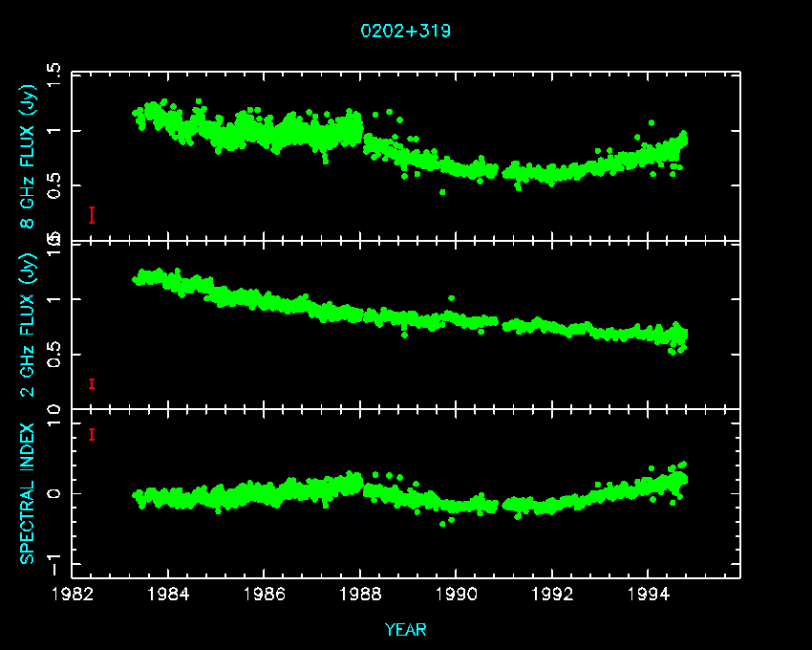Click the low 8 GHz outlier point near 1990
Viewport: 812px width, 650px height.
[x=441, y=192]
